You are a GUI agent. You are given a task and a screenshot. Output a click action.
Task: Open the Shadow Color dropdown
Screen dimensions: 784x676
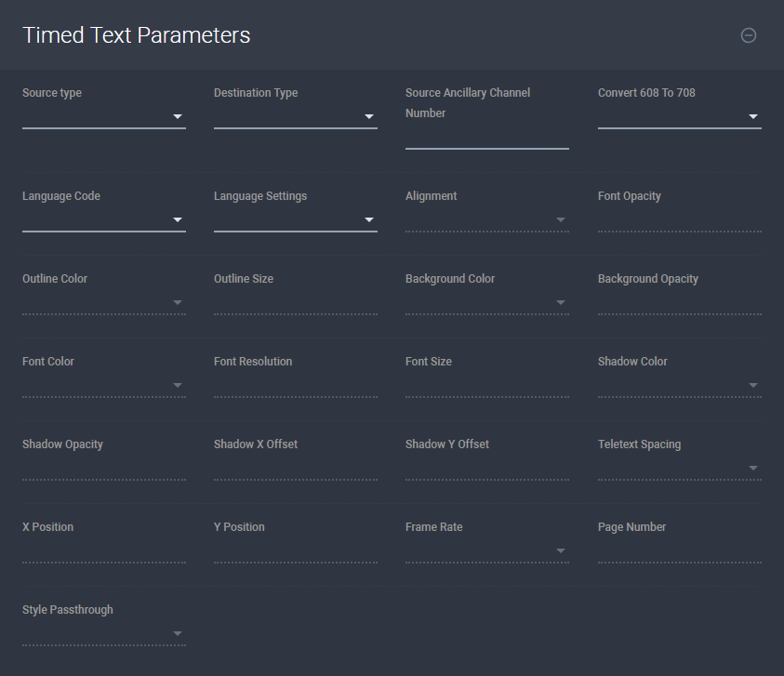click(753, 385)
